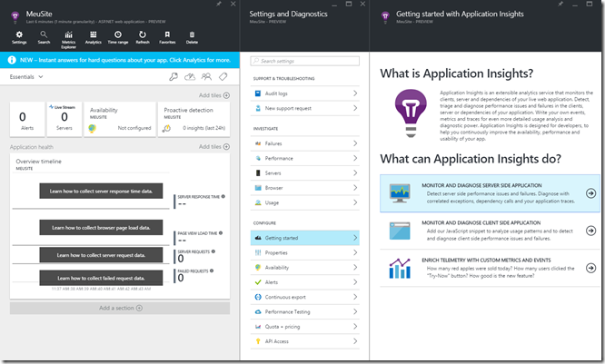Click info icon next to Page View Load Time
The width and height of the screenshot is (605, 364).
point(221,233)
